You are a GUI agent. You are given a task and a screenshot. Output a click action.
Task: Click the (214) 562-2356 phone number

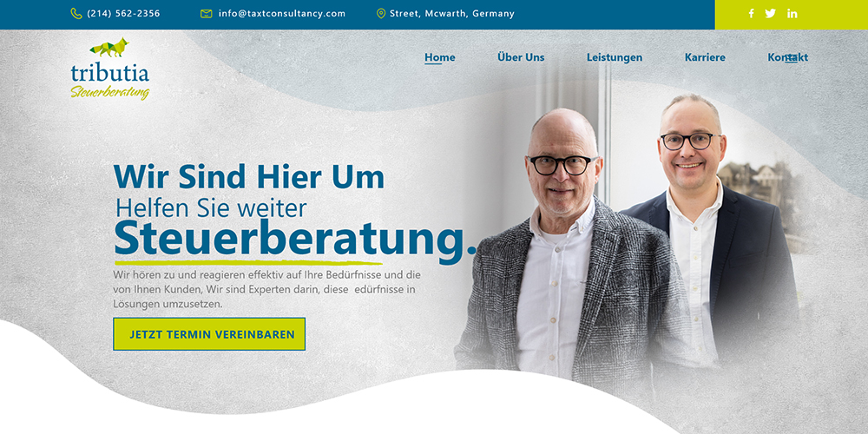click(123, 14)
